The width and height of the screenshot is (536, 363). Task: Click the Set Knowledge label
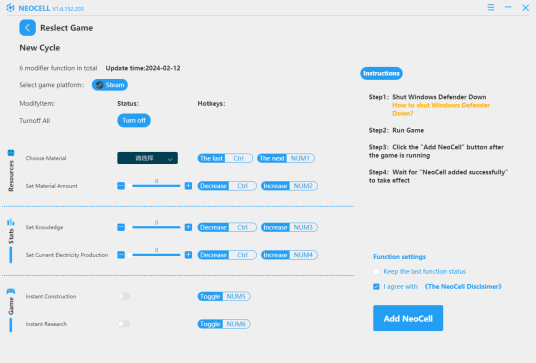pos(44,227)
